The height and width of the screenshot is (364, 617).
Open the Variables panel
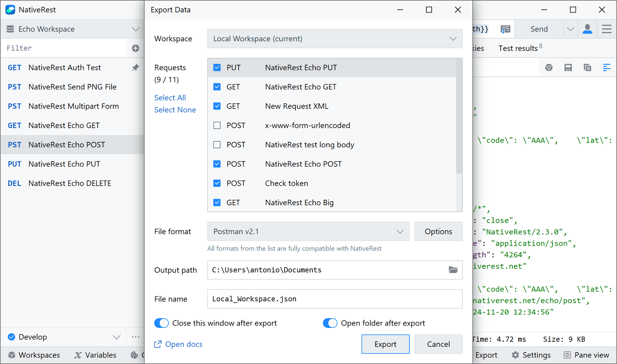[95, 355]
